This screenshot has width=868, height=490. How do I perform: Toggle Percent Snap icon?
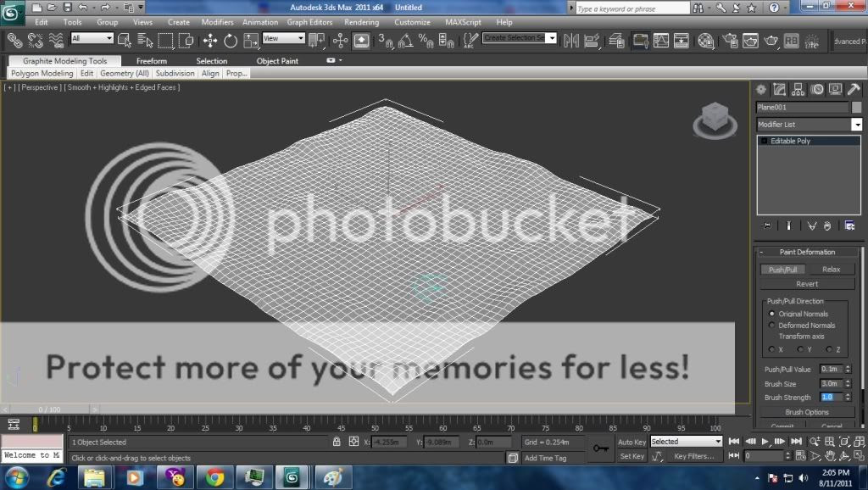click(426, 41)
